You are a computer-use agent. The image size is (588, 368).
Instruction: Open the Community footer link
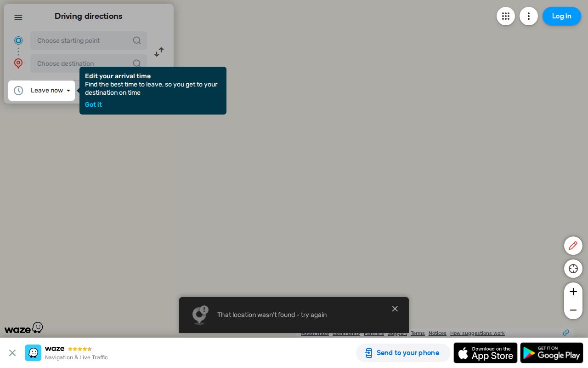(x=346, y=333)
